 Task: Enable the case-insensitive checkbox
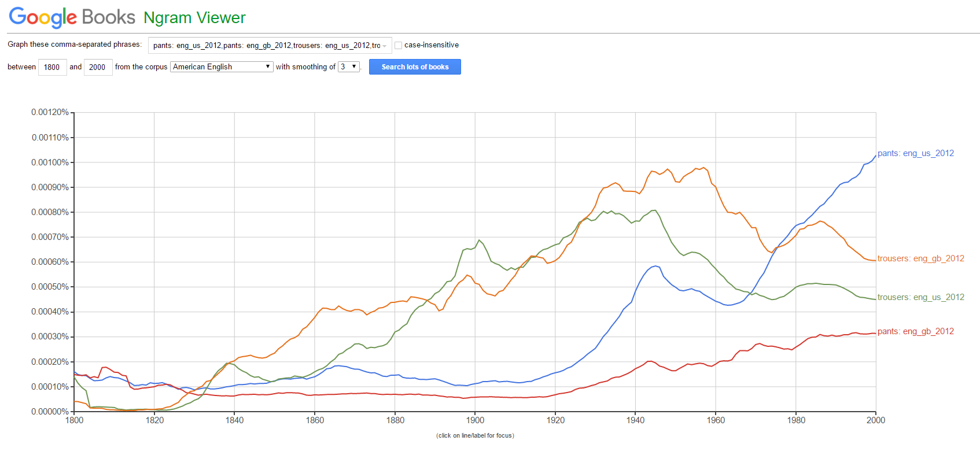coord(398,45)
